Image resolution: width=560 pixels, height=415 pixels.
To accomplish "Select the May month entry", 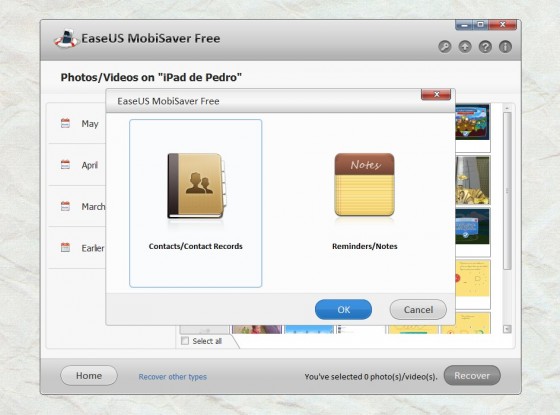I will [77, 124].
